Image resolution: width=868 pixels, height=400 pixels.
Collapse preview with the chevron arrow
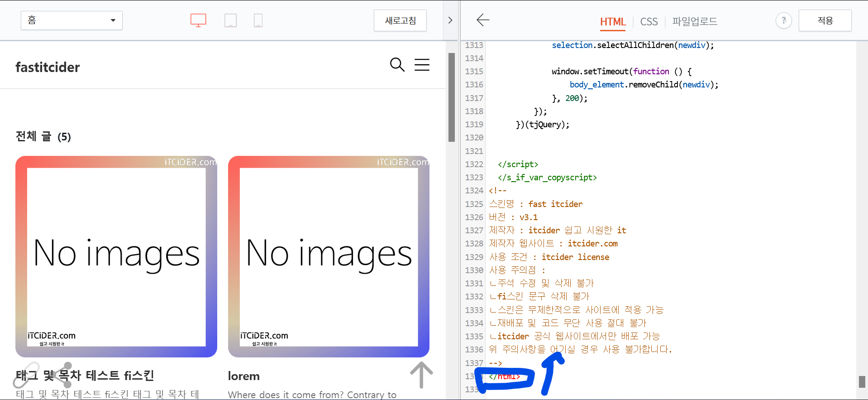(x=450, y=20)
